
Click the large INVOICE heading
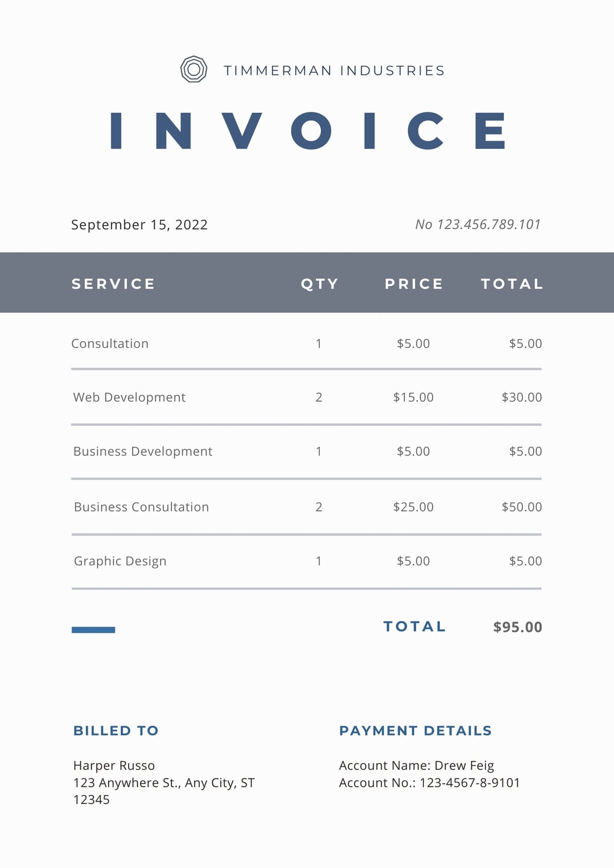pyautogui.click(x=308, y=131)
